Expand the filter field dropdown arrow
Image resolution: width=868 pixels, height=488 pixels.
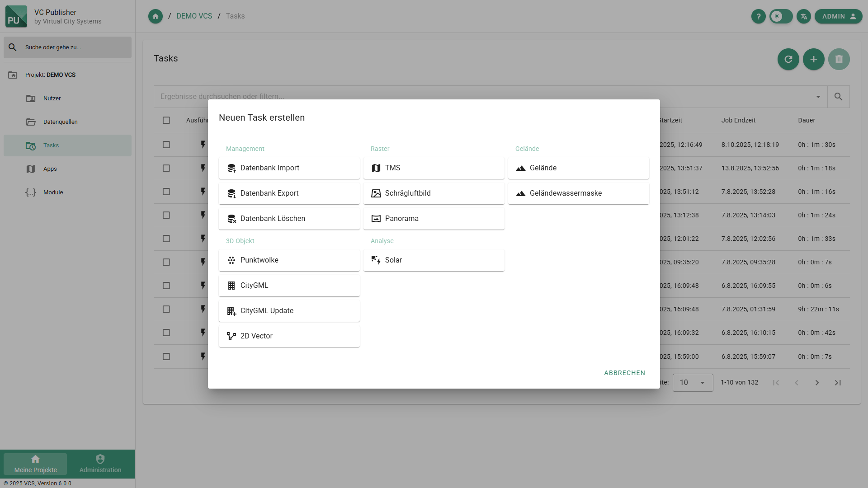point(818,97)
